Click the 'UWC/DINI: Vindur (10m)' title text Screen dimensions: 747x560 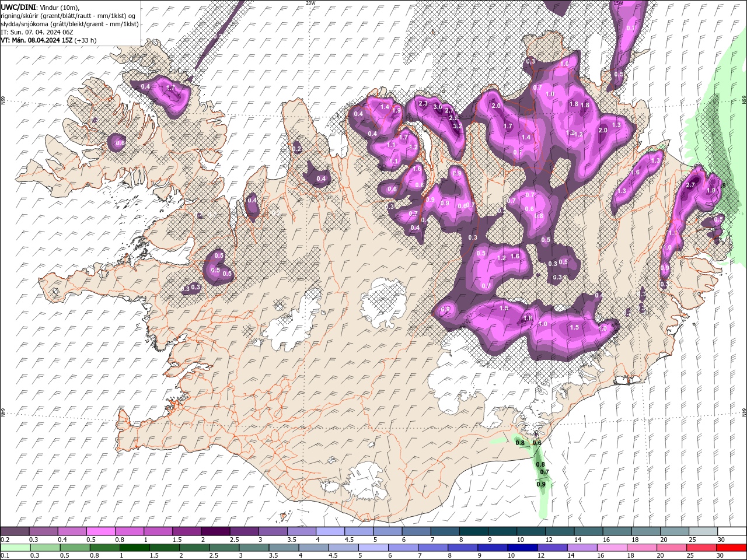click(40, 6)
